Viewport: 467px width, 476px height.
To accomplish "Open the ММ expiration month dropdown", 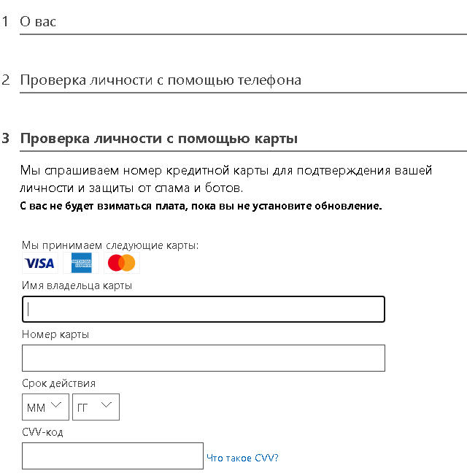I will tap(45, 407).
